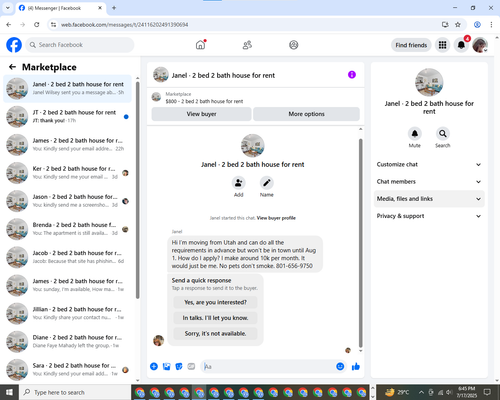The width and height of the screenshot is (500, 400).
Task: Open conversation information purple icon
Action: [x=352, y=75]
